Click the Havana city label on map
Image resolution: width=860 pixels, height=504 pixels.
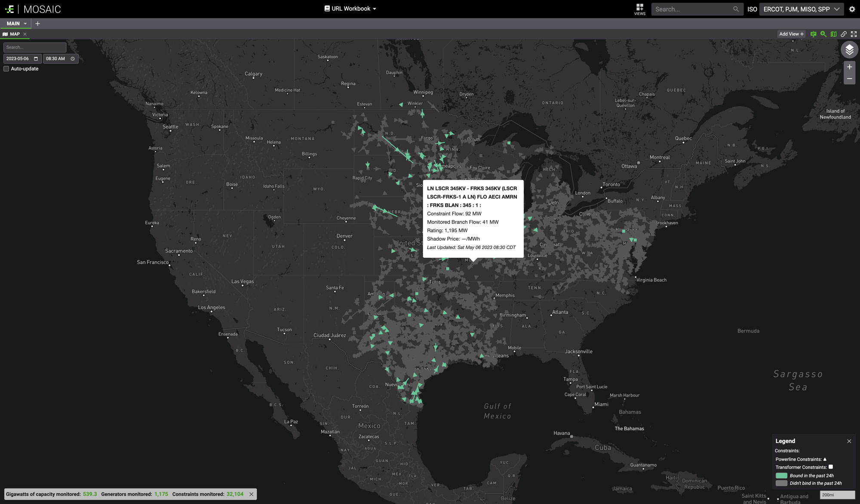tap(562, 433)
